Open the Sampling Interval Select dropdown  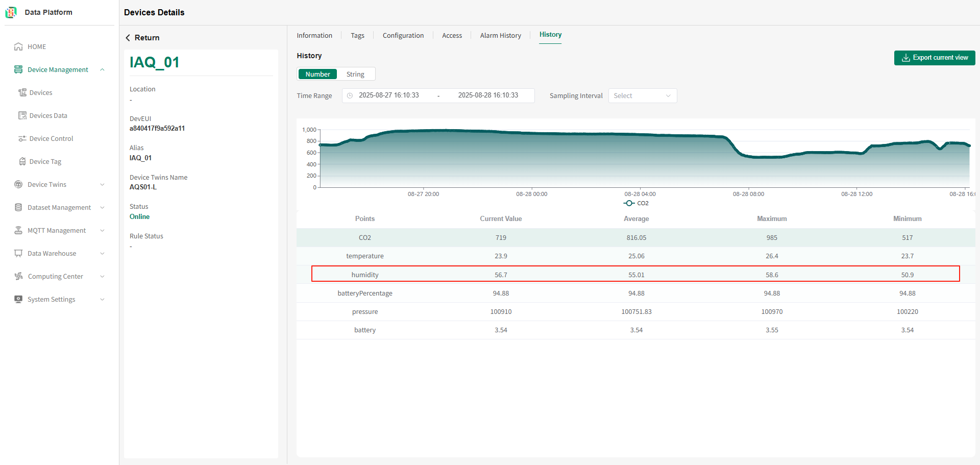pos(643,96)
